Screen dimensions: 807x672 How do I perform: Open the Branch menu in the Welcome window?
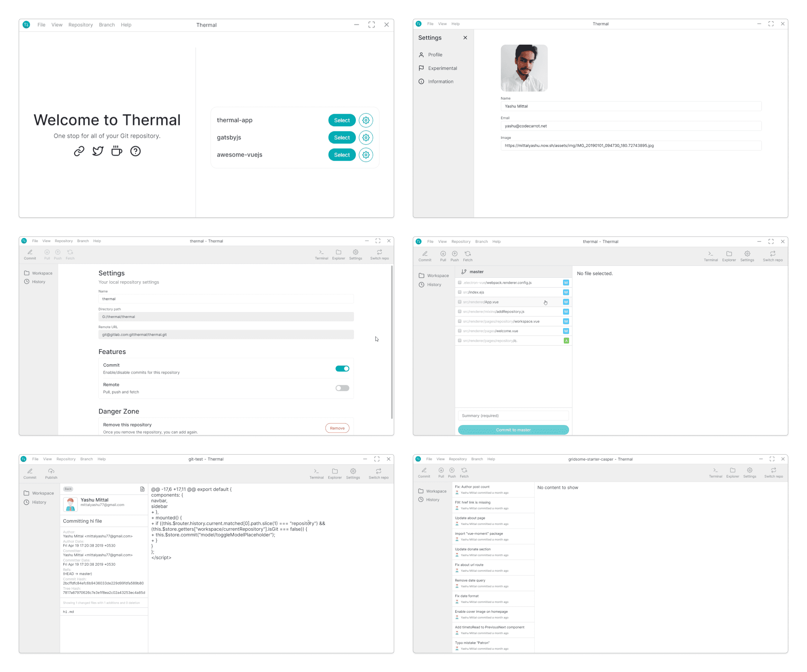click(107, 25)
